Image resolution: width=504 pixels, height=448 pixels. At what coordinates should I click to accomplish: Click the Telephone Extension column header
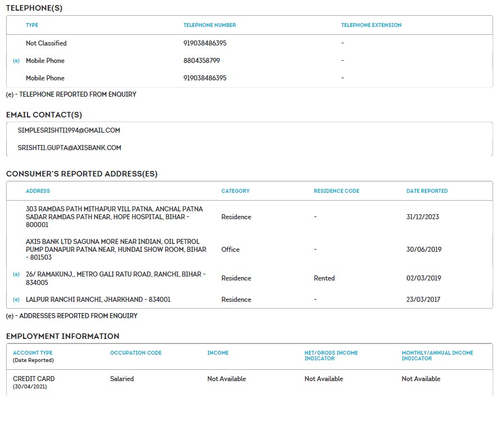tap(371, 25)
